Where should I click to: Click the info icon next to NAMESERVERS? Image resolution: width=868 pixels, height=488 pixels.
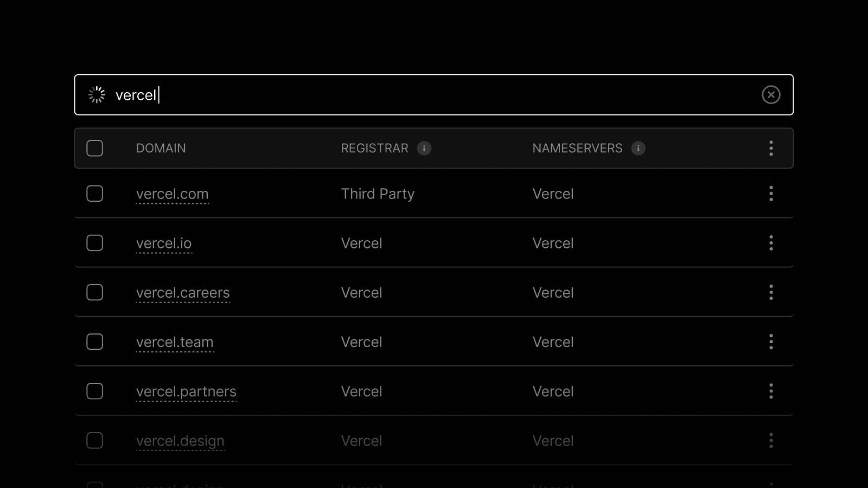pos(639,148)
